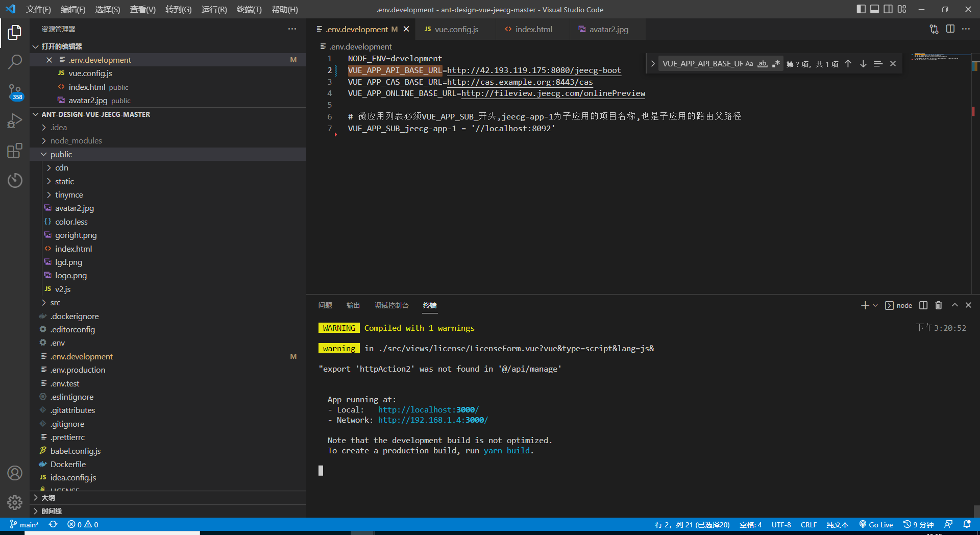Toggle Use Regular Expression in find widget
The image size is (980, 535).
(x=776, y=64)
